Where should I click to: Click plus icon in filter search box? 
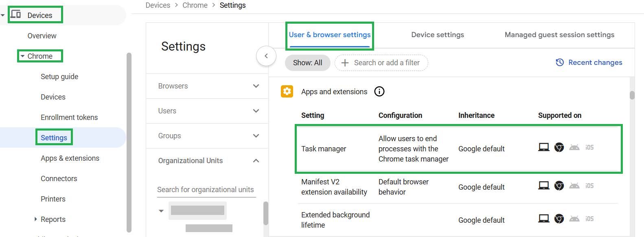(345, 63)
